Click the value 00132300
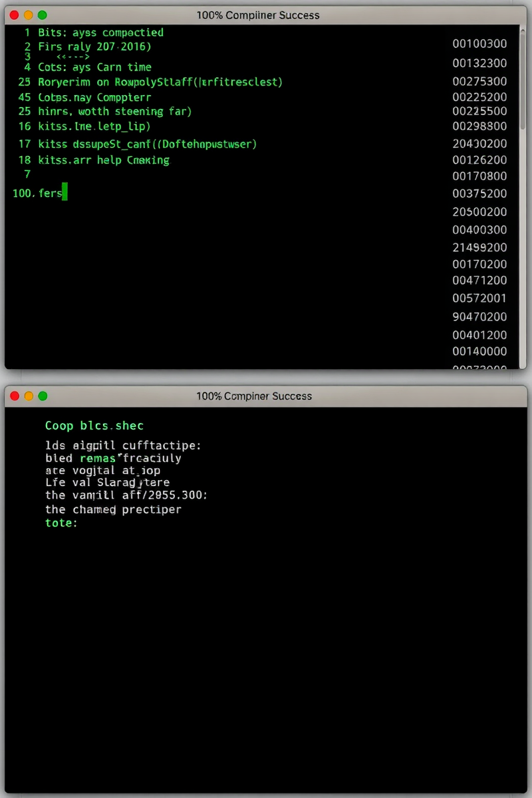The height and width of the screenshot is (798, 532). coord(479,63)
